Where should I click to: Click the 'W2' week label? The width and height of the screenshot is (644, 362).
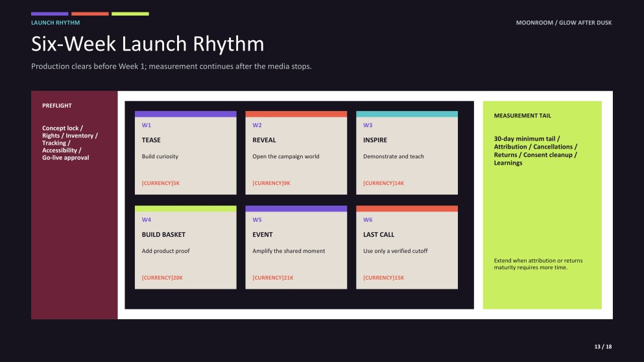257,125
